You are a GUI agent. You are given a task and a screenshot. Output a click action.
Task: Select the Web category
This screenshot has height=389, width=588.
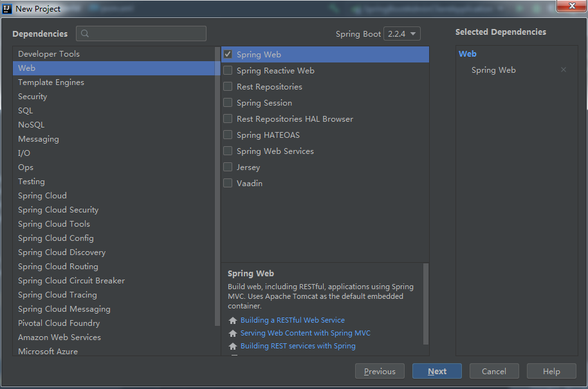114,68
